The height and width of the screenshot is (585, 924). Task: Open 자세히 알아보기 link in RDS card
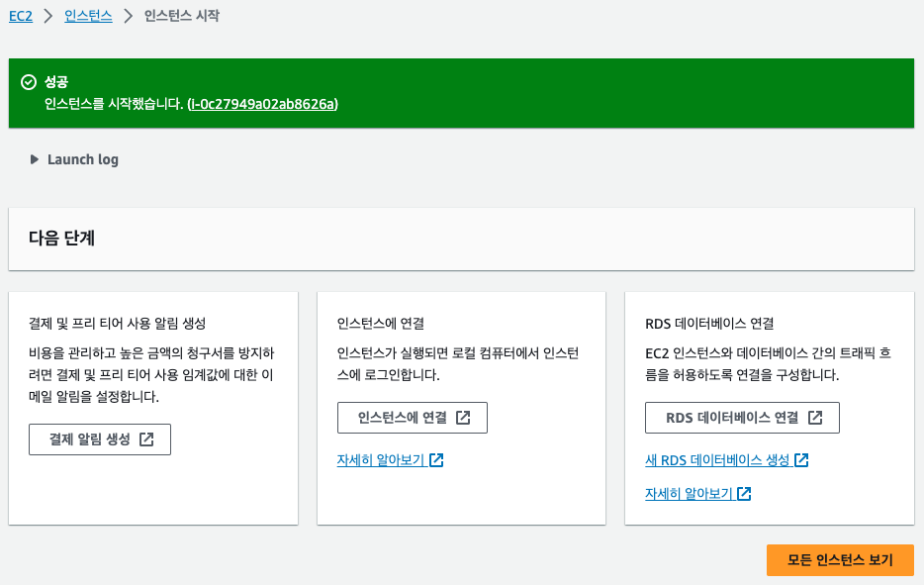coord(697,494)
